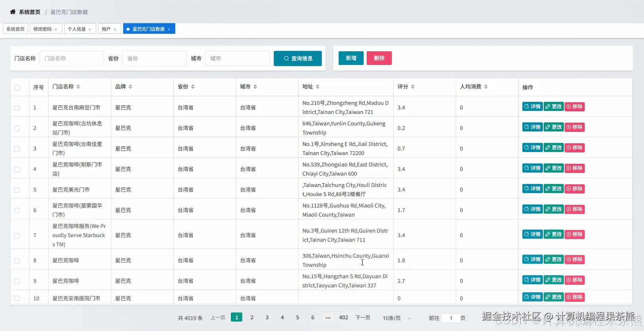Focus the 城市 search field
Image resolution: width=644 pixels, height=331 pixels.
click(237, 59)
